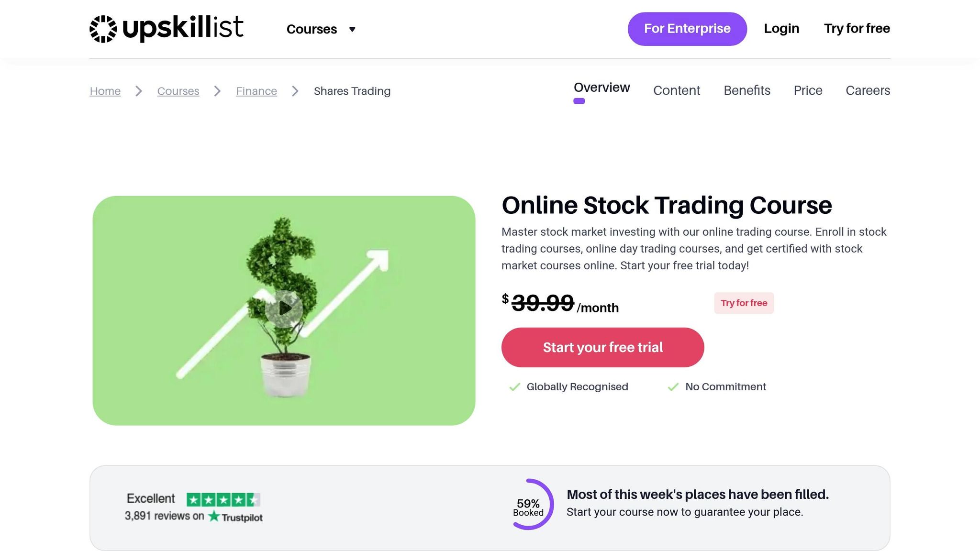Open the Overview tab
980x551 pixels.
[x=601, y=88]
